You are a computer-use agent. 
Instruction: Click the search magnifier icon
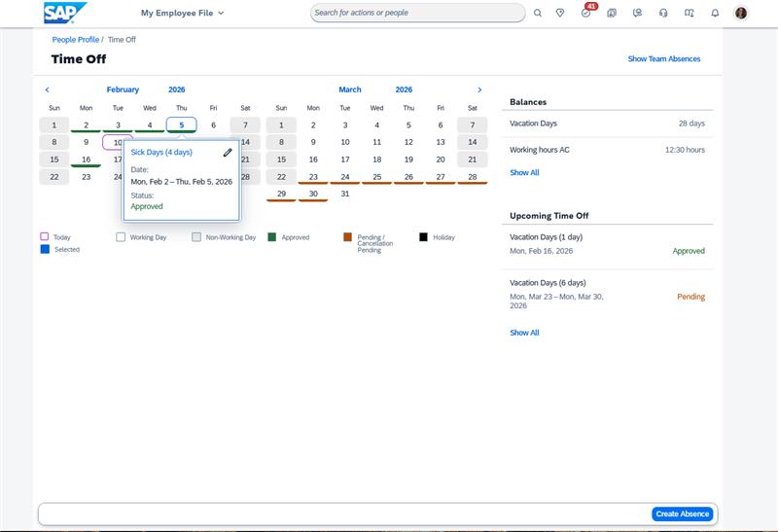(x=538, y=14)
